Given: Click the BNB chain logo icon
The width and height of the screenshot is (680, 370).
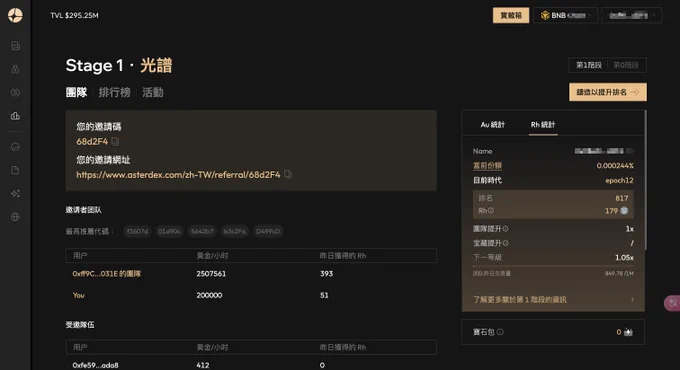Looking at the screenshot, I should [x=545, y=15].
